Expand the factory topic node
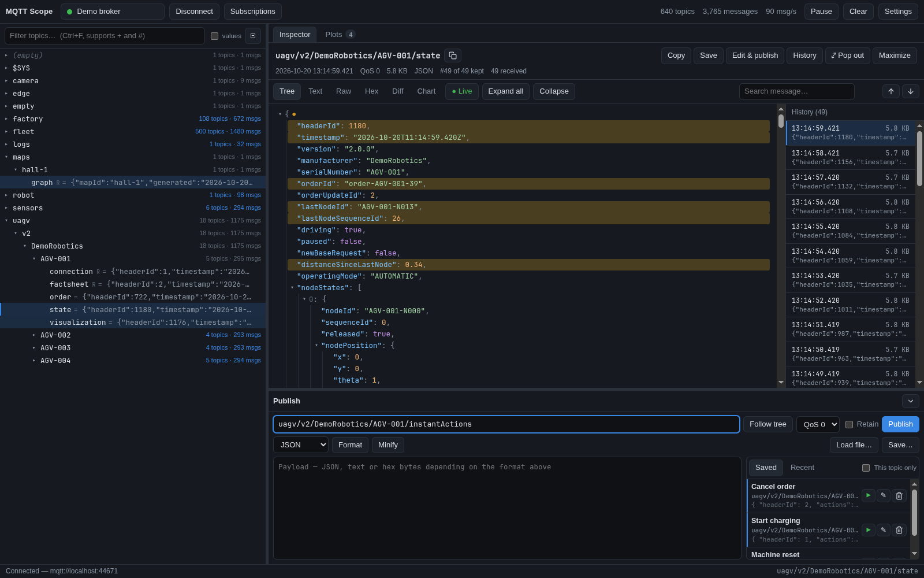The height and width of the screenshot is (578, 924). click(6, 119)
